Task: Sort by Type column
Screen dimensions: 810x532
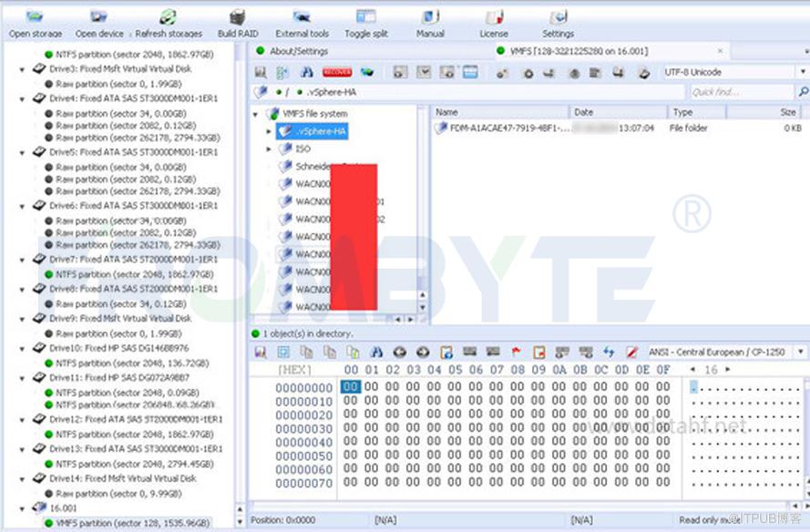Action: [697, 112]
